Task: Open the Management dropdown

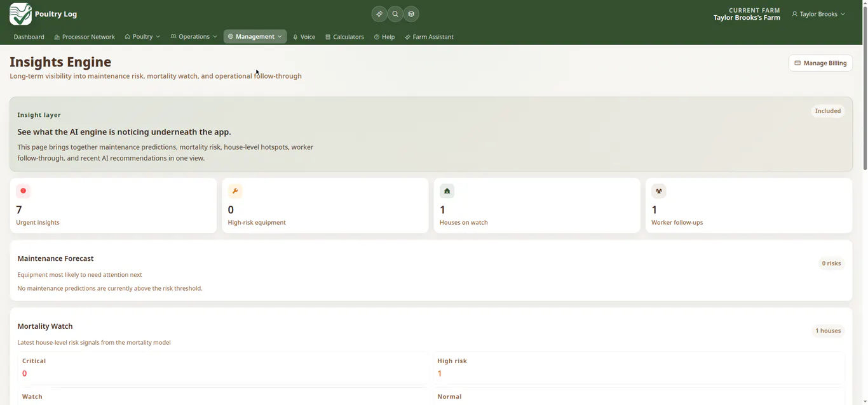Action: click(255, 37)
